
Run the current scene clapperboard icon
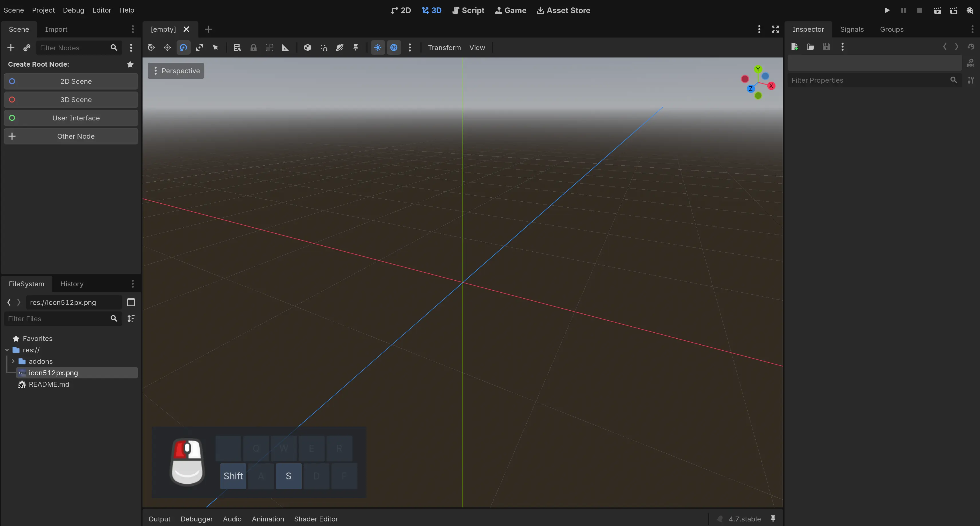coord(937,10)
